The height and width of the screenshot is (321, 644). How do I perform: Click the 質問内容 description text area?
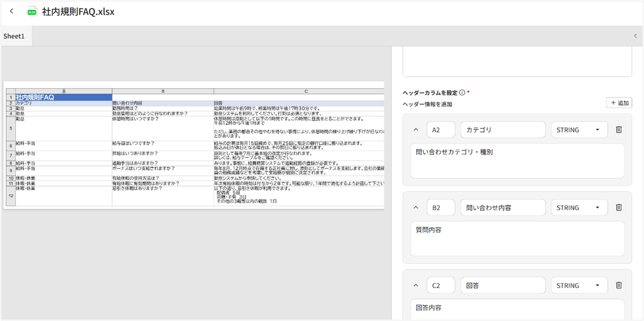pyautogui.click(x=517, y=239)
